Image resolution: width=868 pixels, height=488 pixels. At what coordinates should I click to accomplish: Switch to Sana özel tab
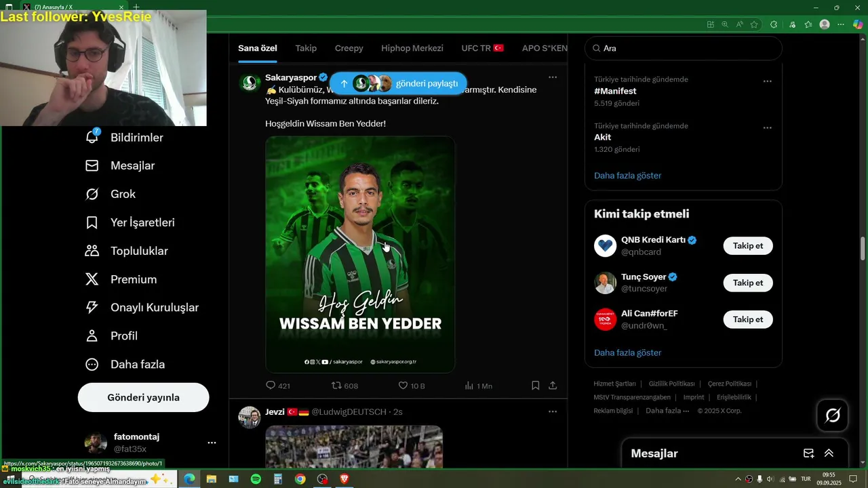tap(258, 48)
